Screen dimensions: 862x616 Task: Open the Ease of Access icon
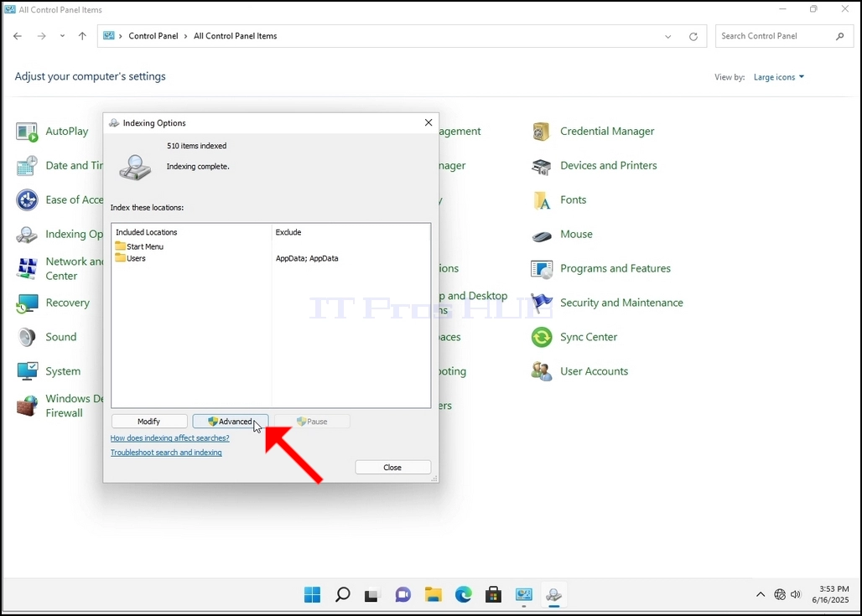point(27,200)
